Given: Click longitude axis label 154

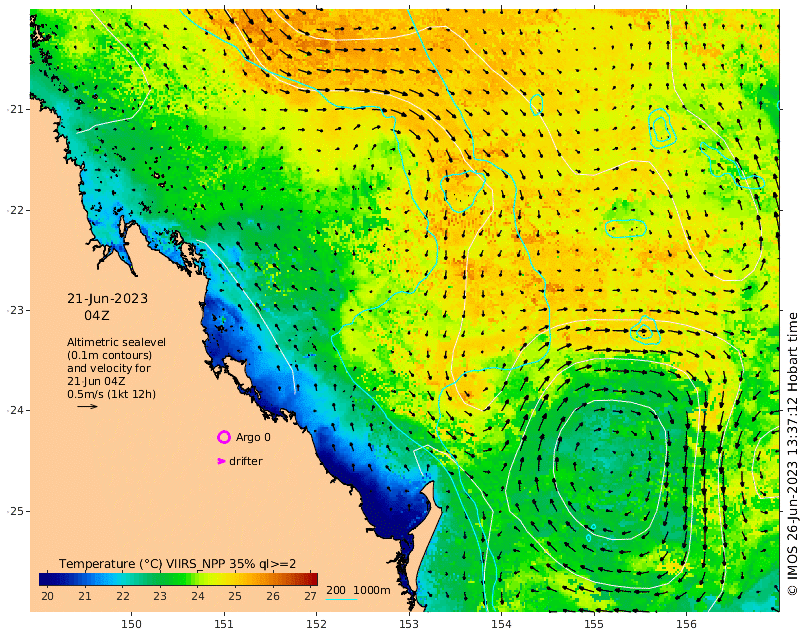Looking at the screenshot, I should (501, 624).
